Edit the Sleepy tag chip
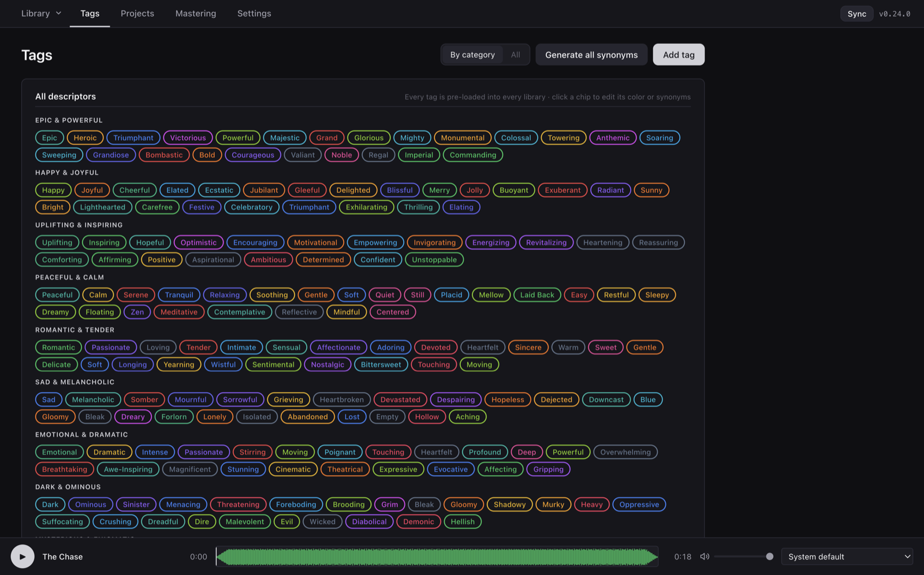924x575 pixels. tap(657, 295)
